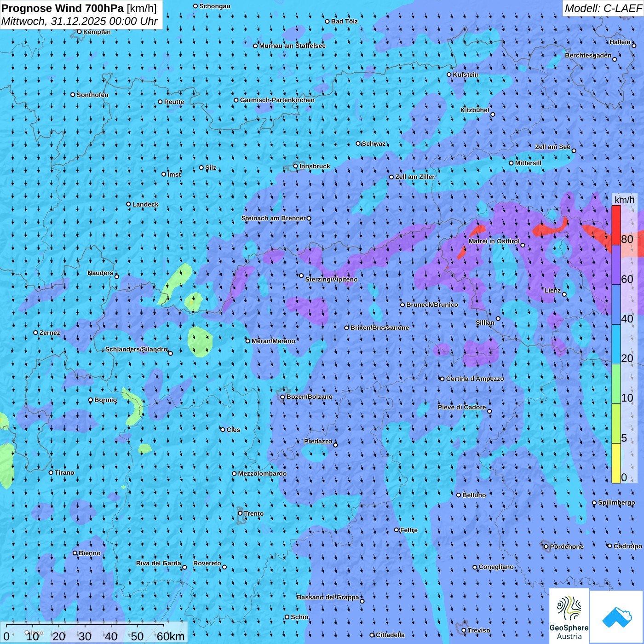Screen dimensions: 644x644
Task: Click the 'Reutte' label
Action: pyautogui.click(x=174, y=102)
